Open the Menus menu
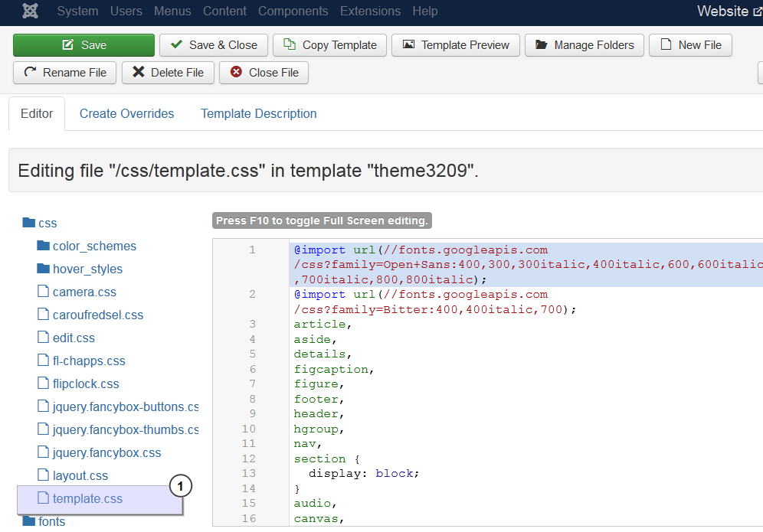The width and height of the screenshot is (763, 532). pos(172,11)
